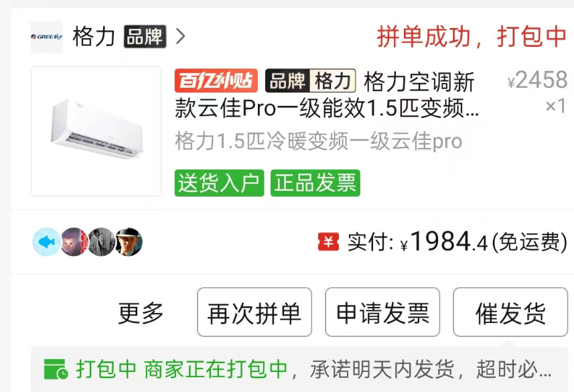Tap the black 品牌 badge beside 格力

click(145, 37)
